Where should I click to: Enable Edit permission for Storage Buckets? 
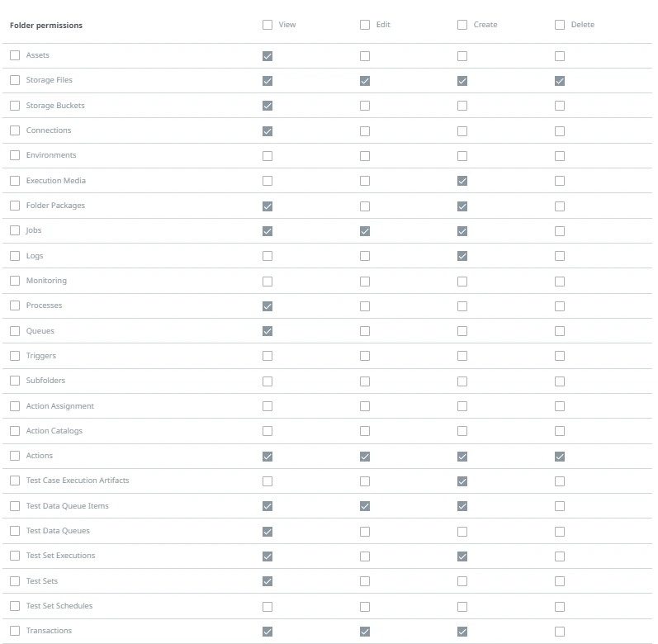pos(365,106)
